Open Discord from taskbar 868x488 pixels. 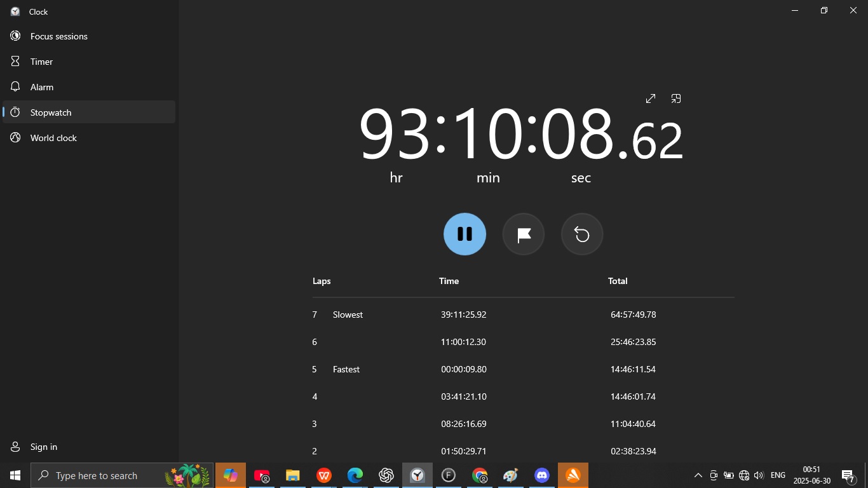(x=542, y=475)
